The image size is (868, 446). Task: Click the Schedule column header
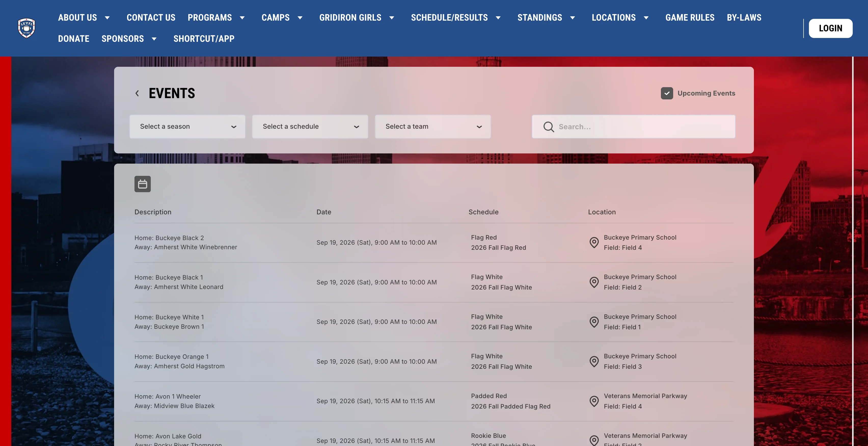[x=483, y=212]
